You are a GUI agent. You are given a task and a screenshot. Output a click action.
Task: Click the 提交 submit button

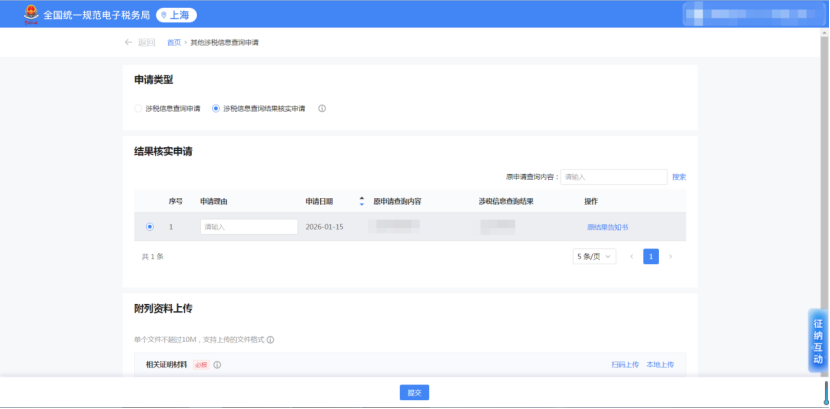(414, 392)
